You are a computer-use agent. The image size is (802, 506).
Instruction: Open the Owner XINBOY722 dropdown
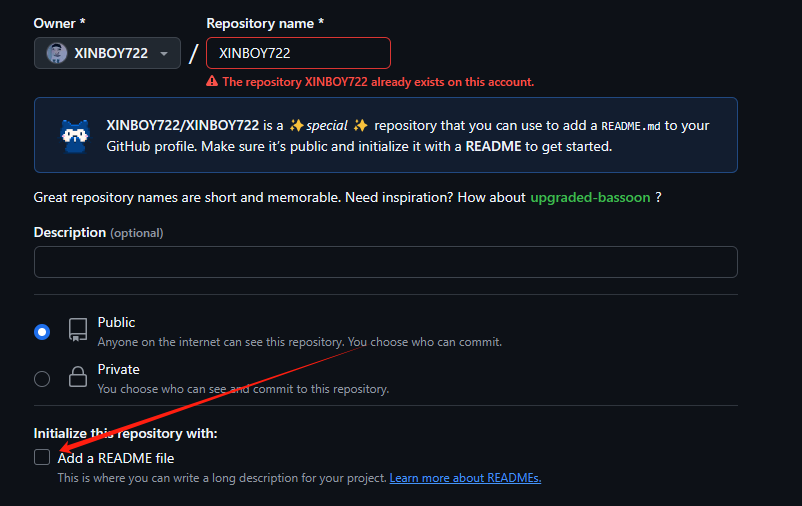coord(107,53)
